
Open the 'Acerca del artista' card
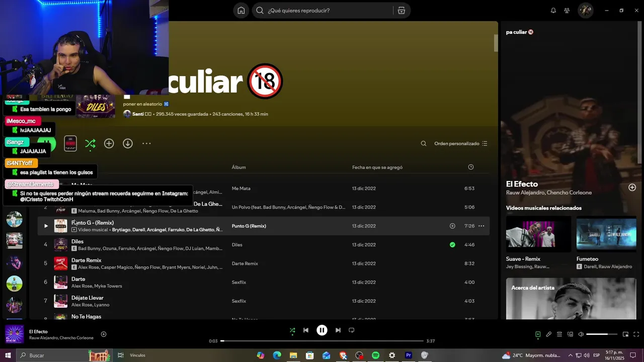(571, 299)
